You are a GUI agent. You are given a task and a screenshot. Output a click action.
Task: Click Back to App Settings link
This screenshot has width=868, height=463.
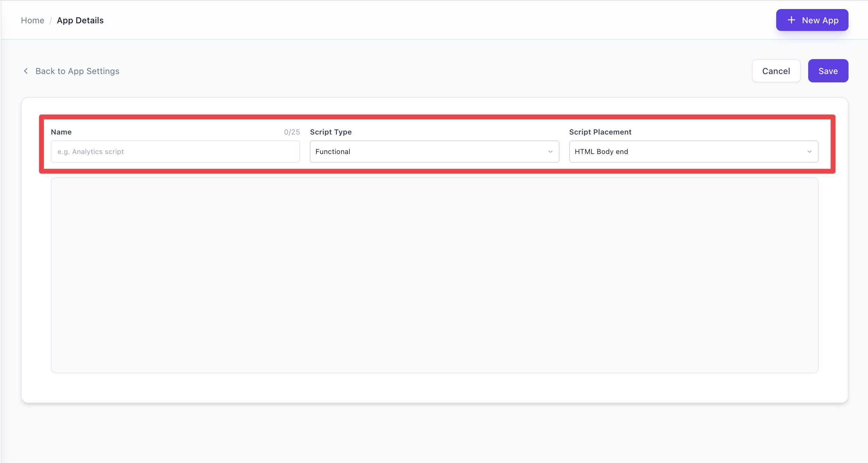[x=77, y=71]
